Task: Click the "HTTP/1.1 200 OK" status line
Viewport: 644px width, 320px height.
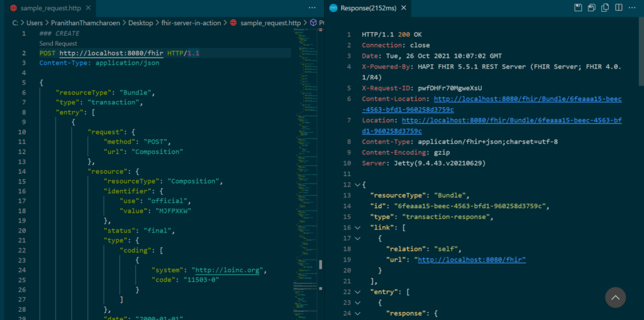Action: 392,35
